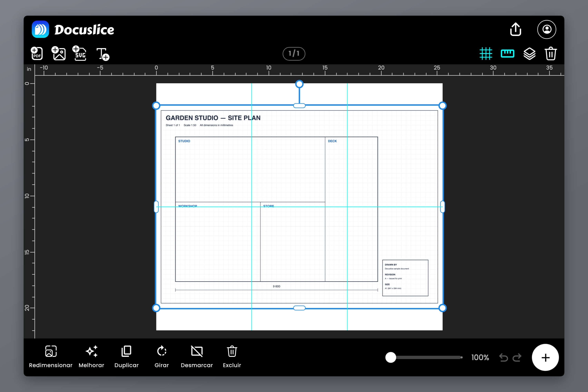Click the DRAWN BY heading

tap(391, 264)
